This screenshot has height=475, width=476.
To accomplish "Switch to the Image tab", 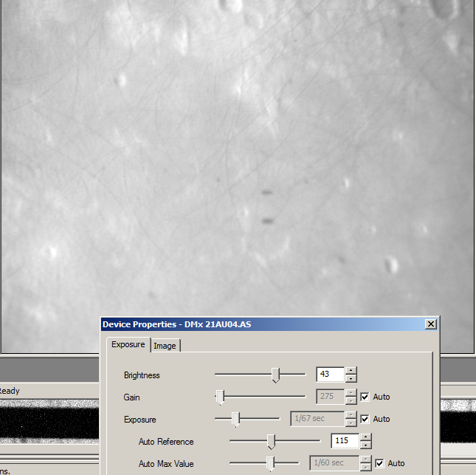I will (x=165, y=346).
